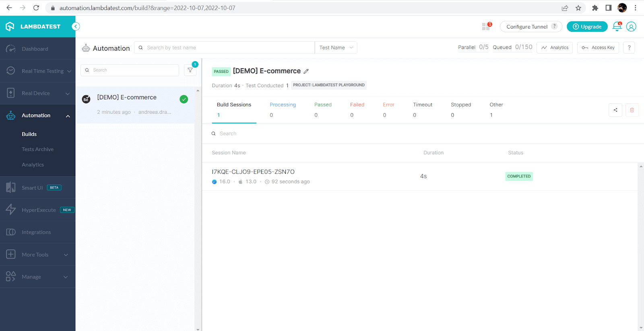The width and height of the screenshot is (644, 331).
Task: Open the Tests Archive page
Action: point(37,149)
